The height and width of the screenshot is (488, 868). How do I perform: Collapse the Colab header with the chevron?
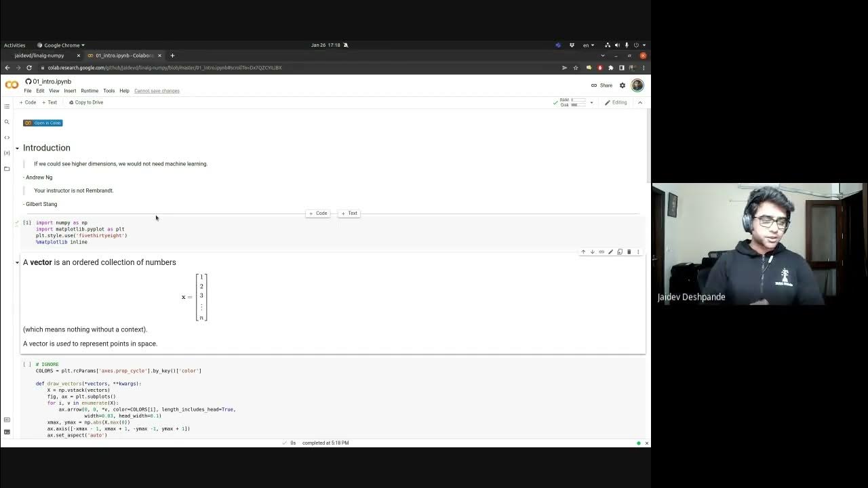(639, 102)
